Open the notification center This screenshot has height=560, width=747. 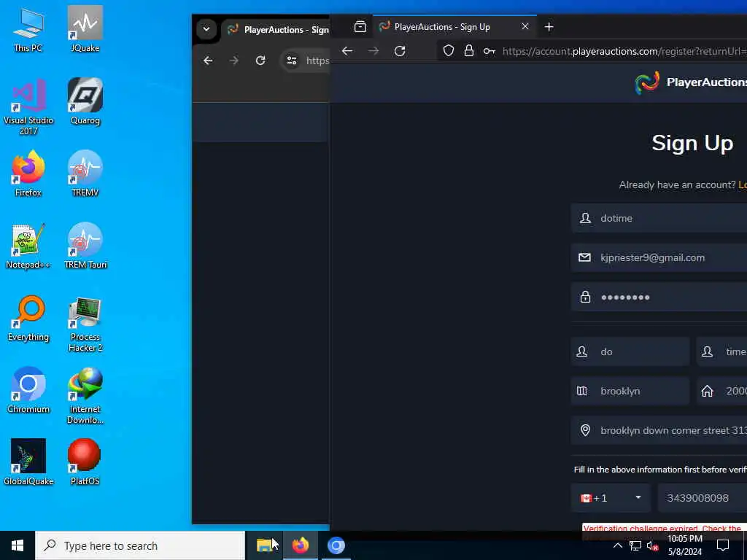pos(723,545)
